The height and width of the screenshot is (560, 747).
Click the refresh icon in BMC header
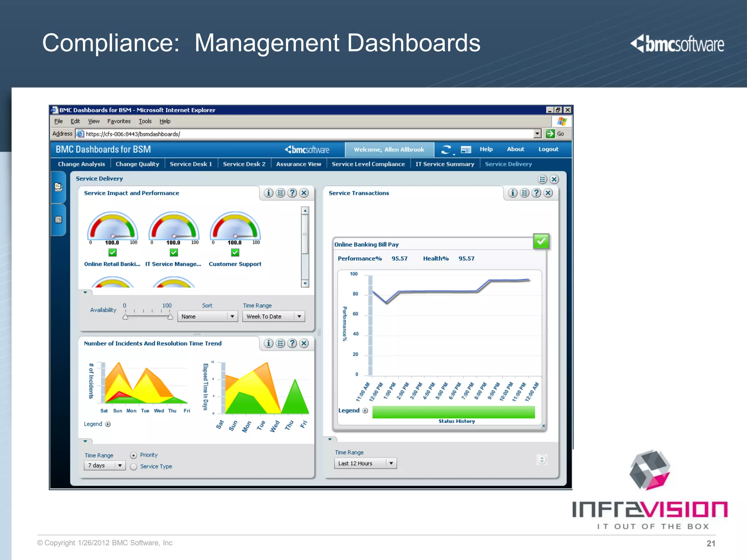coord(446,149)
